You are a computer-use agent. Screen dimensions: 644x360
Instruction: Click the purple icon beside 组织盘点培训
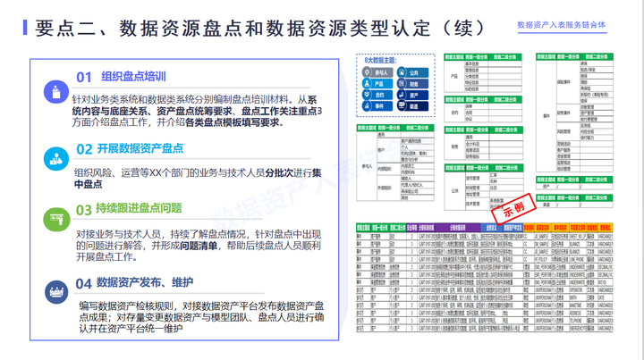[x=55, y=92]
